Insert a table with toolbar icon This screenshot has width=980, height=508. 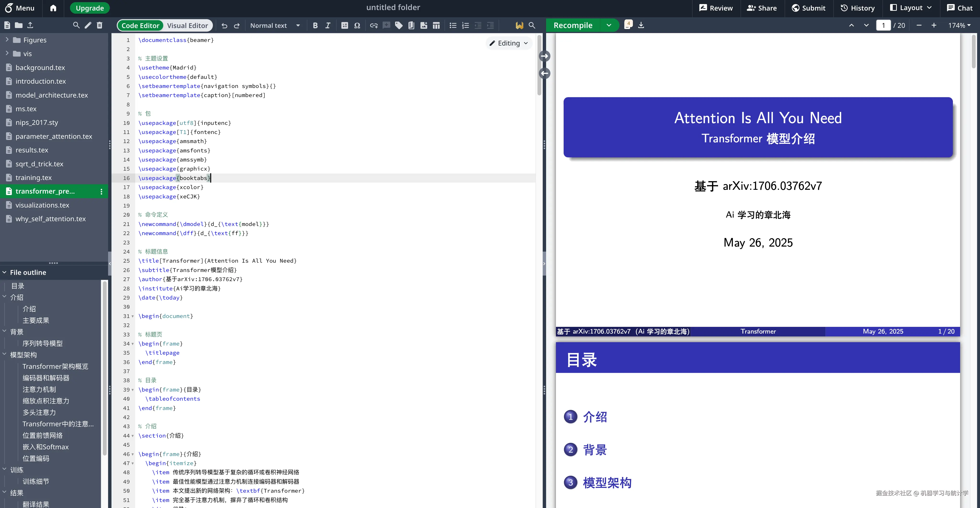click(x=436, y=25)
